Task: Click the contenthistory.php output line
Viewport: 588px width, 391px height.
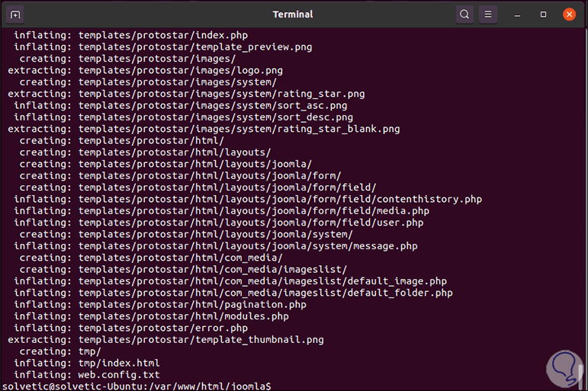Action: (280, 200)
